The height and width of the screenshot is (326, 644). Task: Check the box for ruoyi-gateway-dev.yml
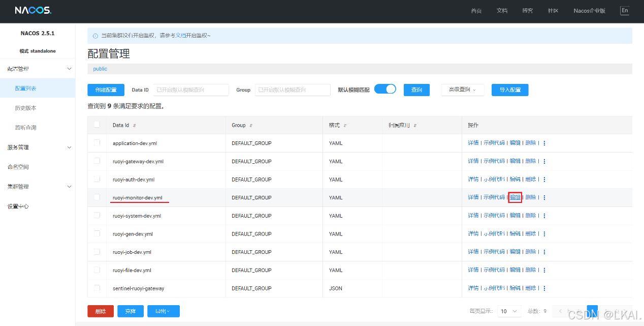click(97, 161)
